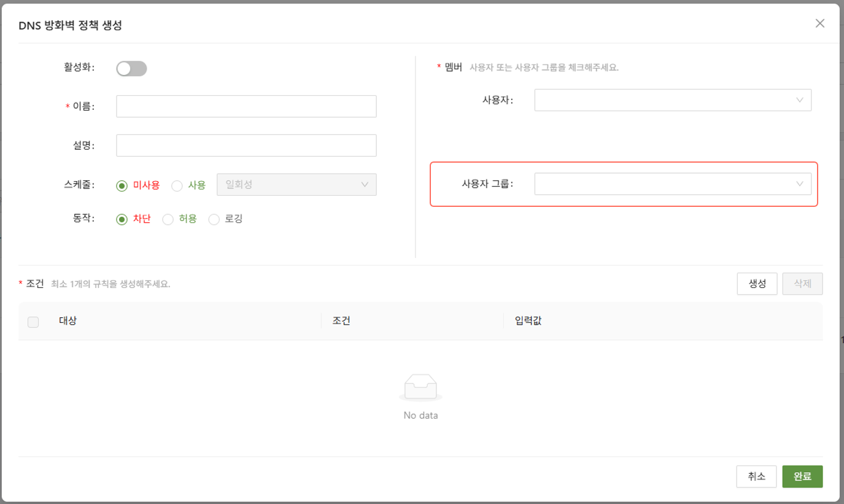Select the 미사용 schedule radio button

click(x=122, y=185)
